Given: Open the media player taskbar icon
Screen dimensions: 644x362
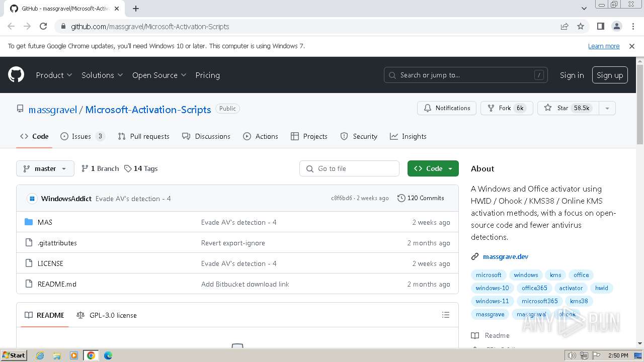Looking at the screenshot, I should pyautogui.click(x=74, y=355).
